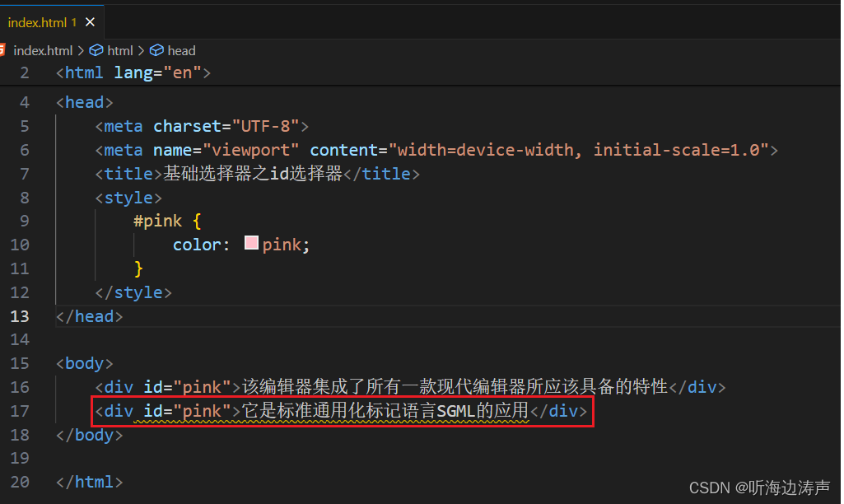This screenshot has height=504, width=844.
Task: Click the closing </body> tag on line 18
Action: click(x=88, y=434)
